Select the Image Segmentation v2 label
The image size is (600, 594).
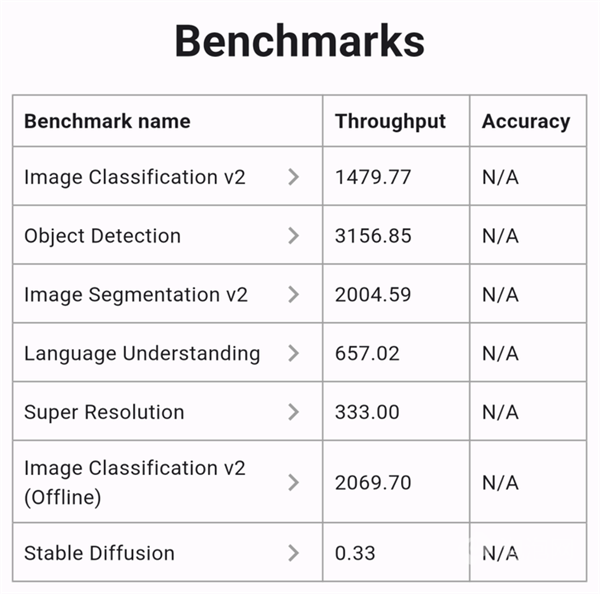click(136, 295)
